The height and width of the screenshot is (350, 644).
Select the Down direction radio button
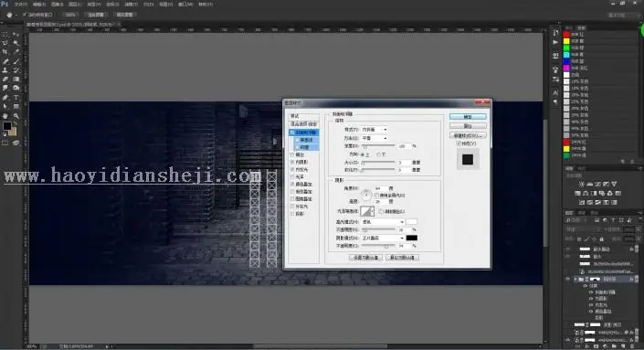pyautogui.click(x=378, y=154)
